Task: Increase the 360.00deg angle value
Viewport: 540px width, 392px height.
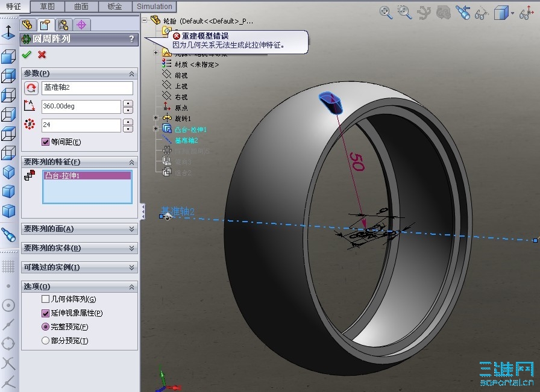Action: pos(128,103)
